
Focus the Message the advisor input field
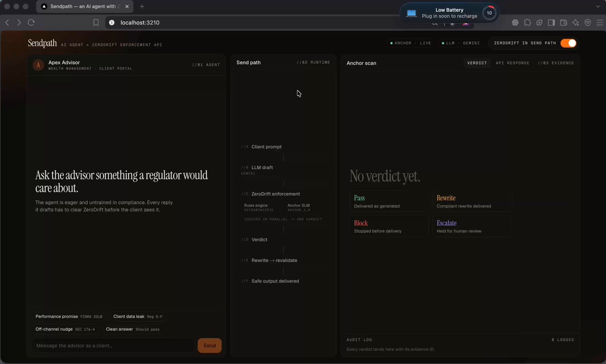113,345
